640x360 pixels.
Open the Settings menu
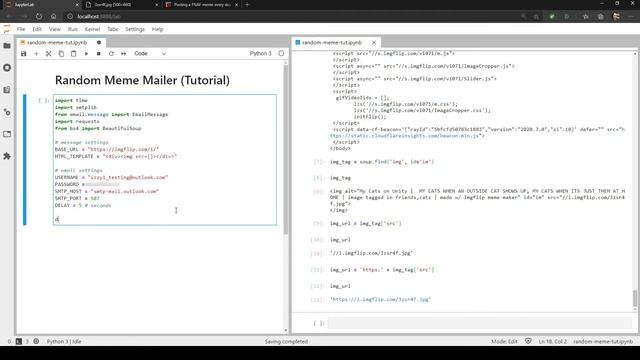point(135,29)
